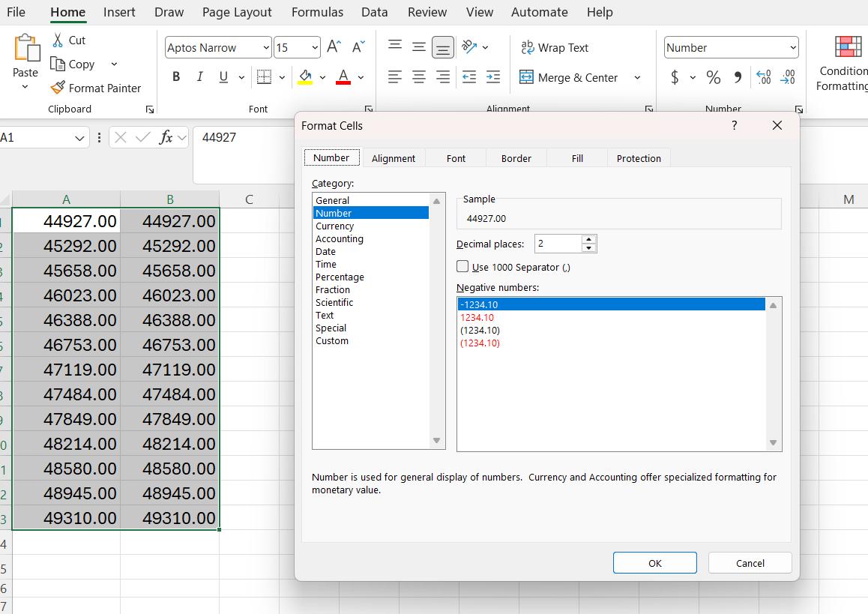The image size is (868, 614).
Task: Expand Copy options arrow
Action: tap(114, 64)
